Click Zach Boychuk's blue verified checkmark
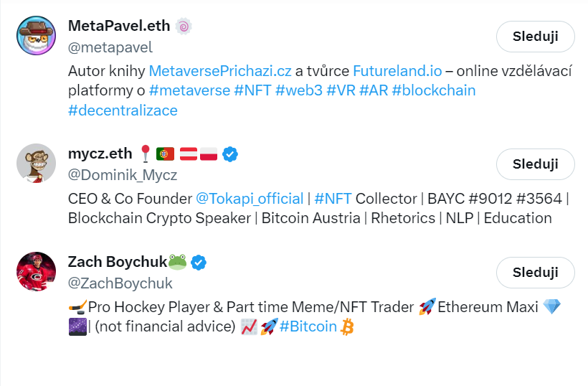The width and height of the screenshot is (588, 386). 199,262
